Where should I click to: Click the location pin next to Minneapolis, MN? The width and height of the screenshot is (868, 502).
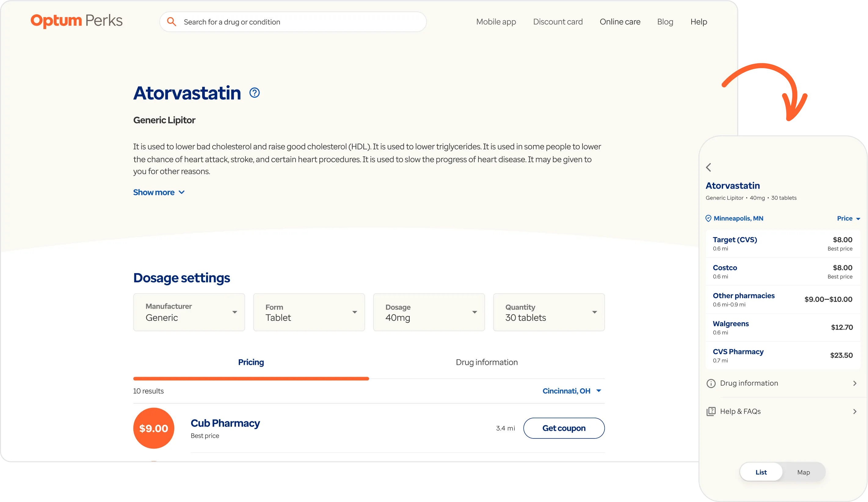[x=708, y=218]
